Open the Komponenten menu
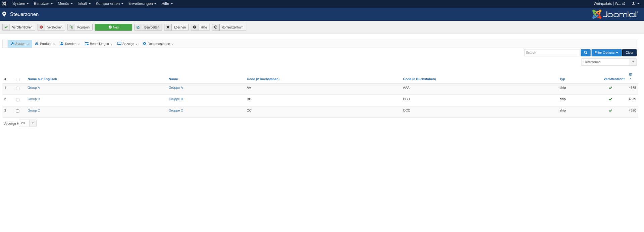Viewport: 644px width, 232px height. [x=109, y=4]
